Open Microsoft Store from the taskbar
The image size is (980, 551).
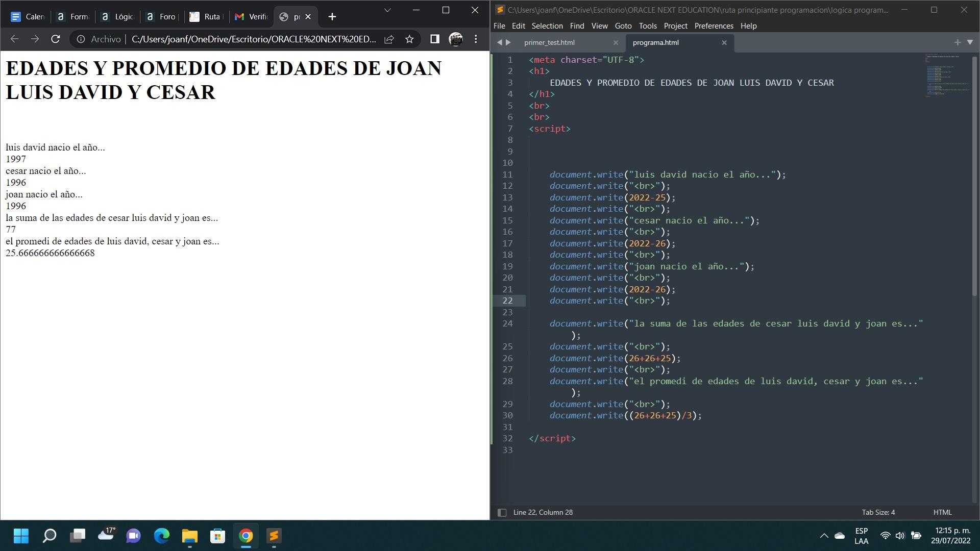217,536
